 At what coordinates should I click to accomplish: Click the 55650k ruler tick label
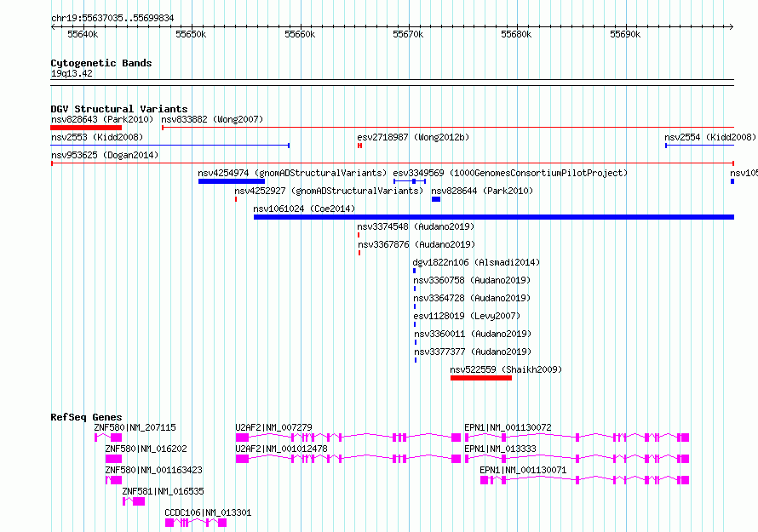tap(191, 34)
